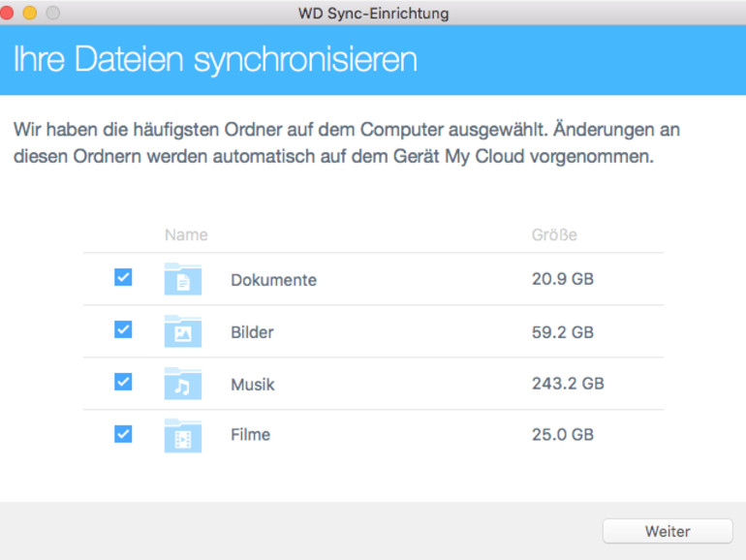The height and width of the screenshot is (560, 746).
Task: Click the Dokumente folder icon
Action: 183,279
